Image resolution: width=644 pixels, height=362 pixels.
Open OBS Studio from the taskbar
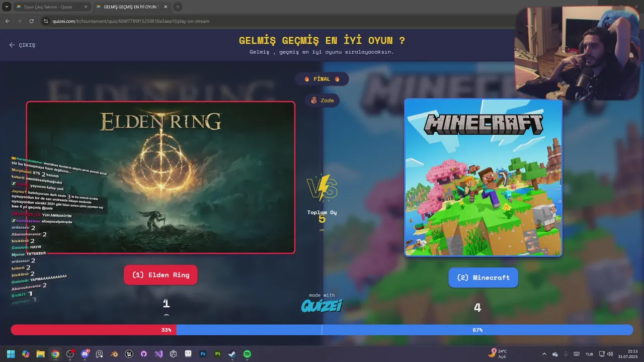coord(70,354)
